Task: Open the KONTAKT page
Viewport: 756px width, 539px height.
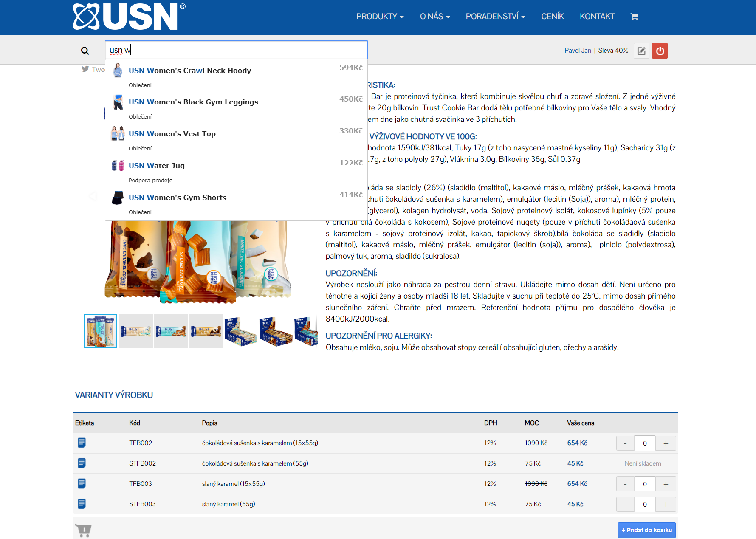Action: tap(597, 17)
